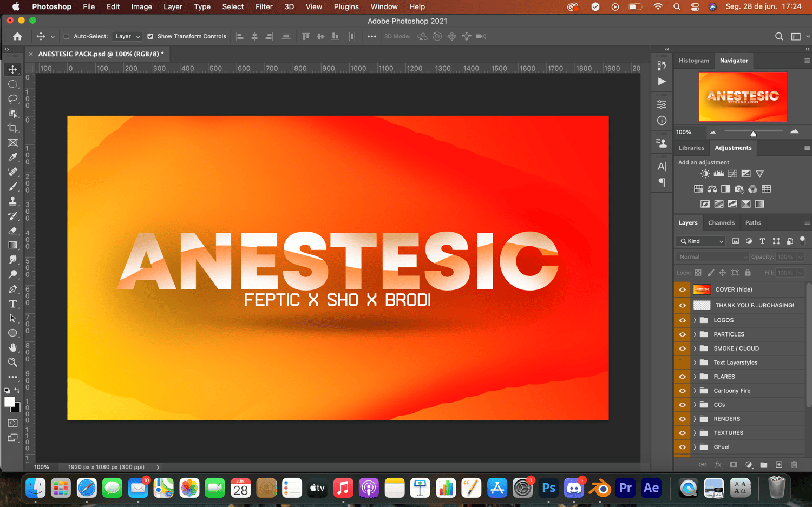Select the Gradient tool

pos(13,245)
